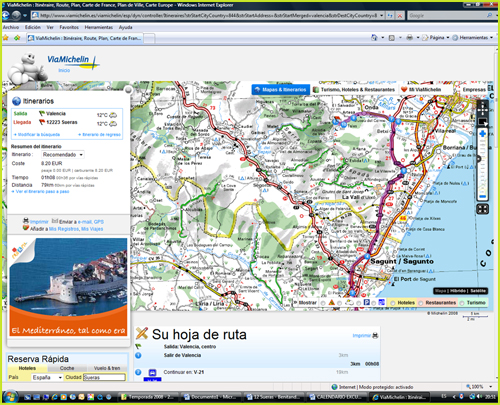Click the map pan direction control
The image size is (500, 405).
(x=482, y=108)
